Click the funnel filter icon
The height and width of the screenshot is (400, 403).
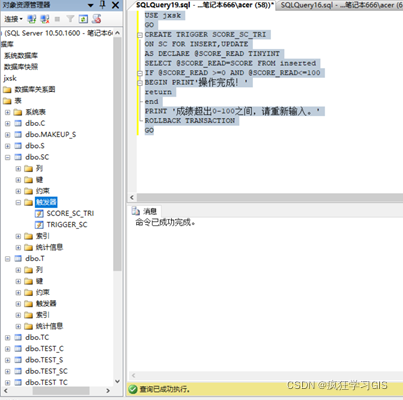click(70, 19)
